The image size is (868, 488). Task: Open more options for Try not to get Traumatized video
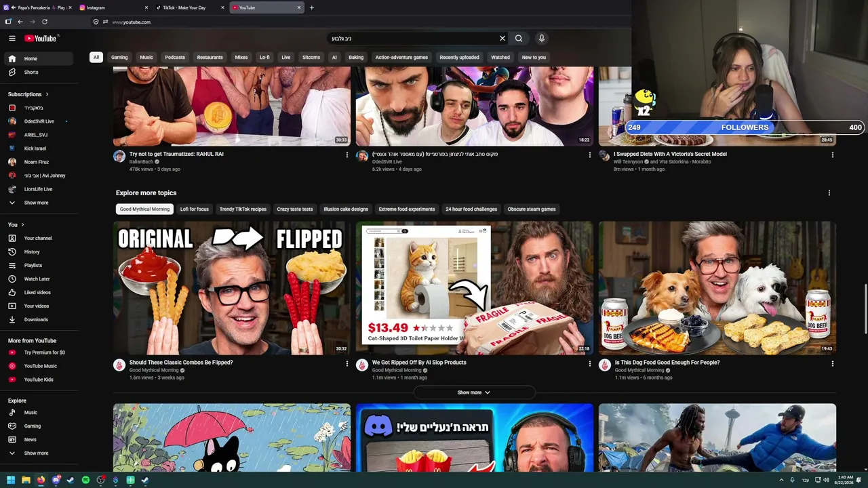[x=347, y=155]
